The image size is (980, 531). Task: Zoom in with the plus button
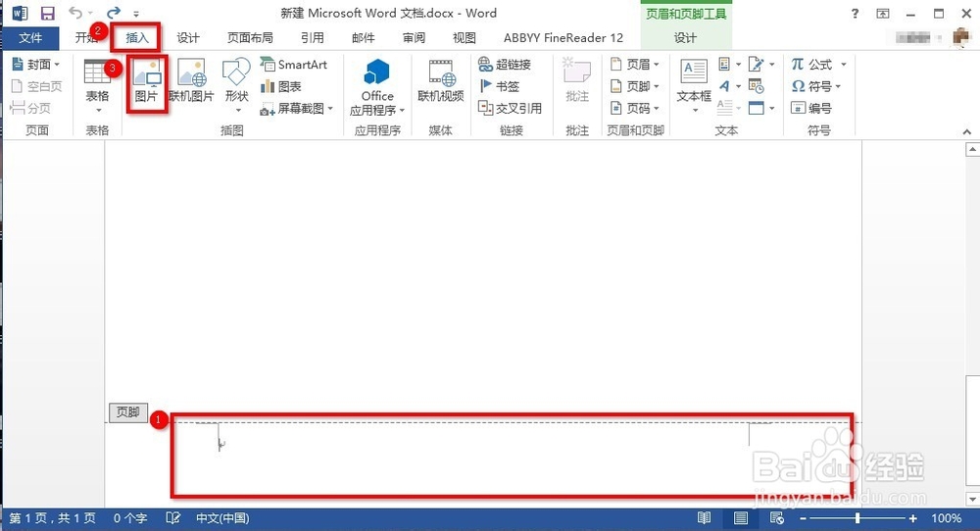pos(913,518)
